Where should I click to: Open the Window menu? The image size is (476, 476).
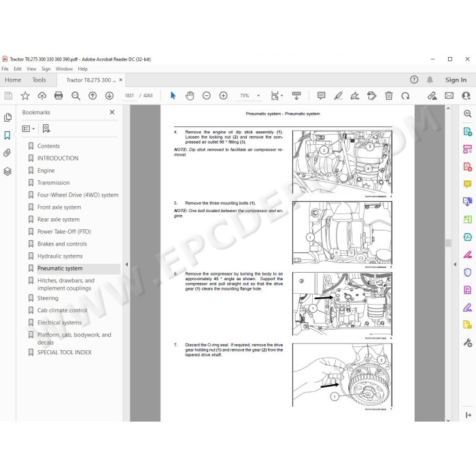(64, 69)
